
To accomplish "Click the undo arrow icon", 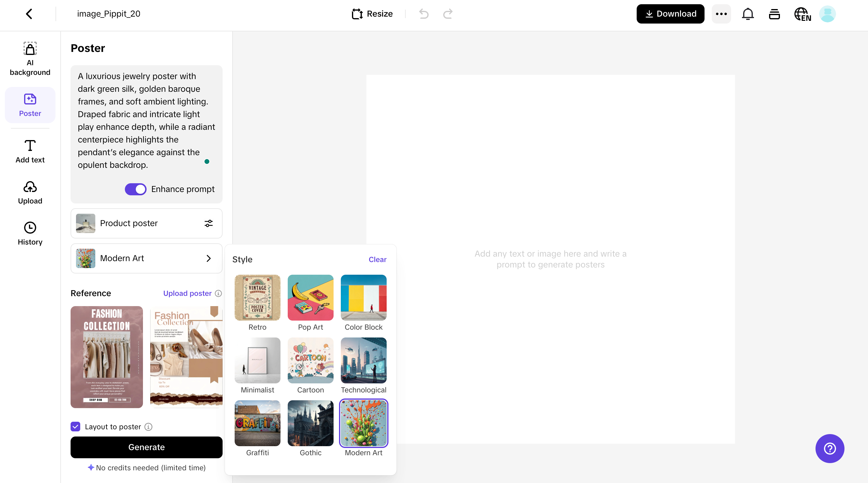I will (x=424, y=14).
